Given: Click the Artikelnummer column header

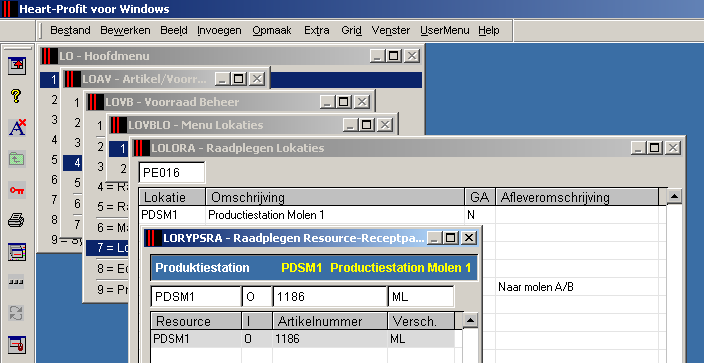Looking at the screenshot, I should [x=330, y=321].
